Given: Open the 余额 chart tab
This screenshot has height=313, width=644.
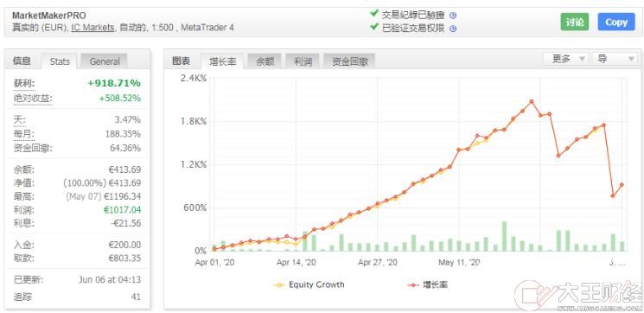Looking at the screenshot, I should point(265,61).
